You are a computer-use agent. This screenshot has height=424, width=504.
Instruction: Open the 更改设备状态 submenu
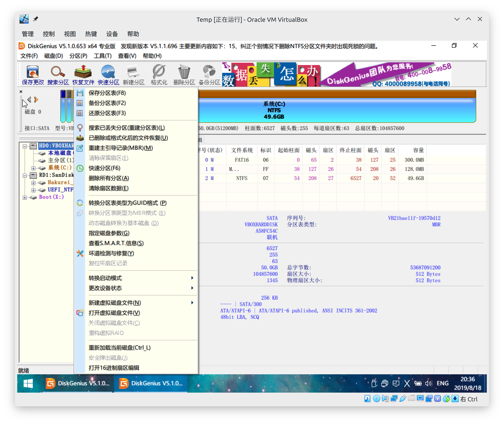tap(136, 288)
